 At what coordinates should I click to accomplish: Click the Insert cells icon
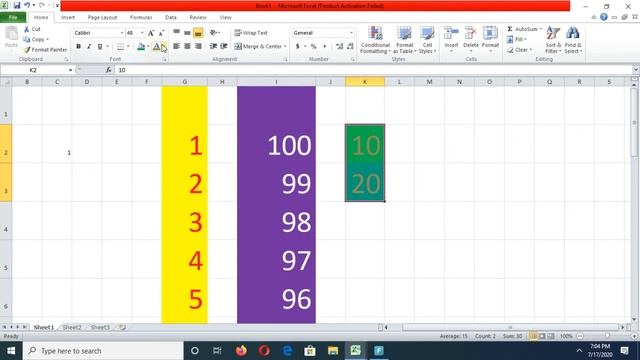pyautogui.click(x=451, y=33)
